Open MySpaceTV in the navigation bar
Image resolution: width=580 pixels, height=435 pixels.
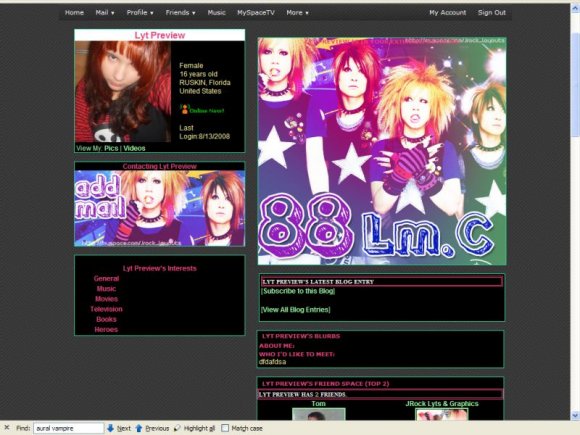click(x=256, y=13)
